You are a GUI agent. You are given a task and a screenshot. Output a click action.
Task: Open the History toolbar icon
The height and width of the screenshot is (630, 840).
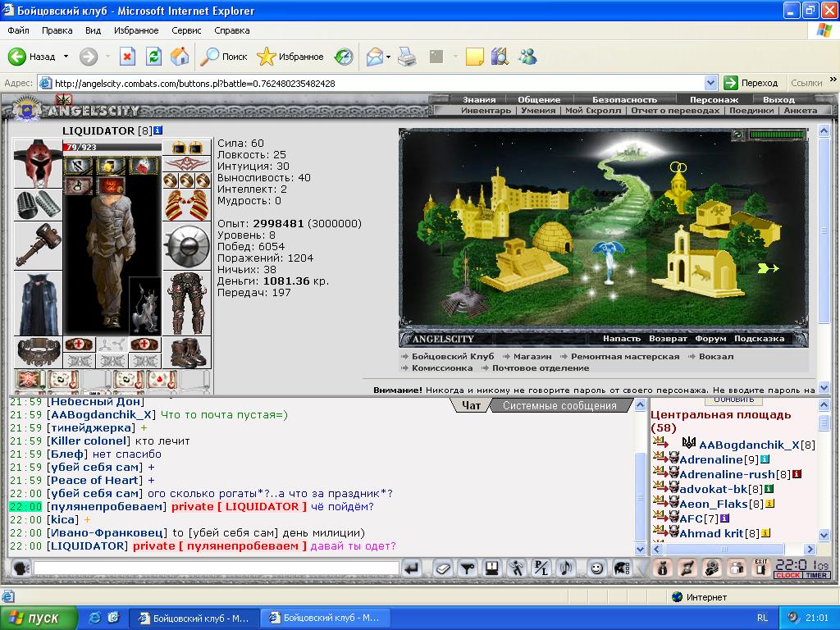tap(344, 57)
